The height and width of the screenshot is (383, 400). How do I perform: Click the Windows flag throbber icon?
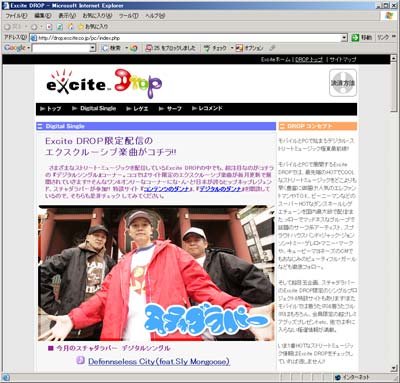click(x=388, y=16)
